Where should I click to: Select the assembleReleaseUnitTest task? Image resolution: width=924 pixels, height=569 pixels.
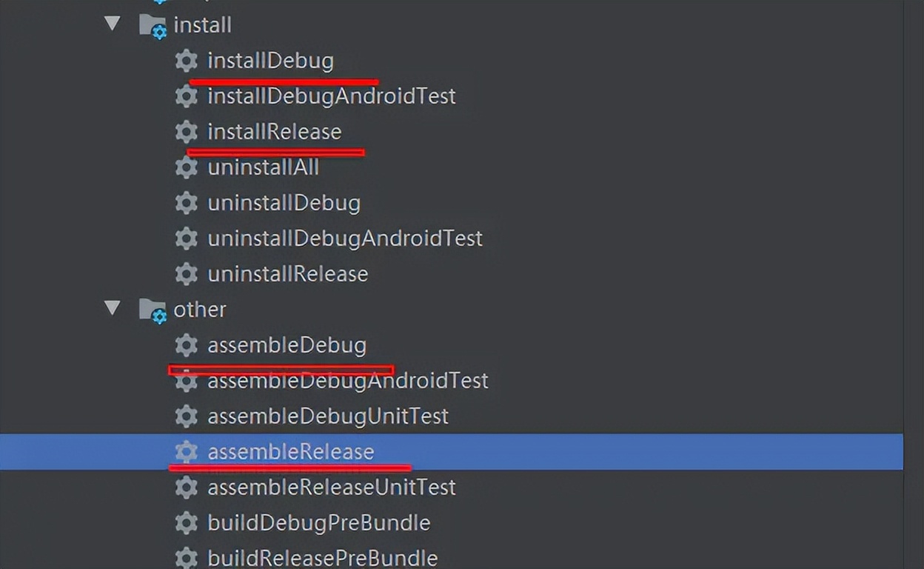tap(332, 487)
